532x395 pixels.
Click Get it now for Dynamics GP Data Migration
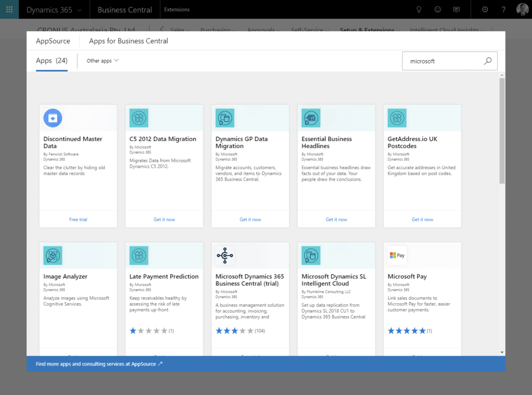pos(250,220)
